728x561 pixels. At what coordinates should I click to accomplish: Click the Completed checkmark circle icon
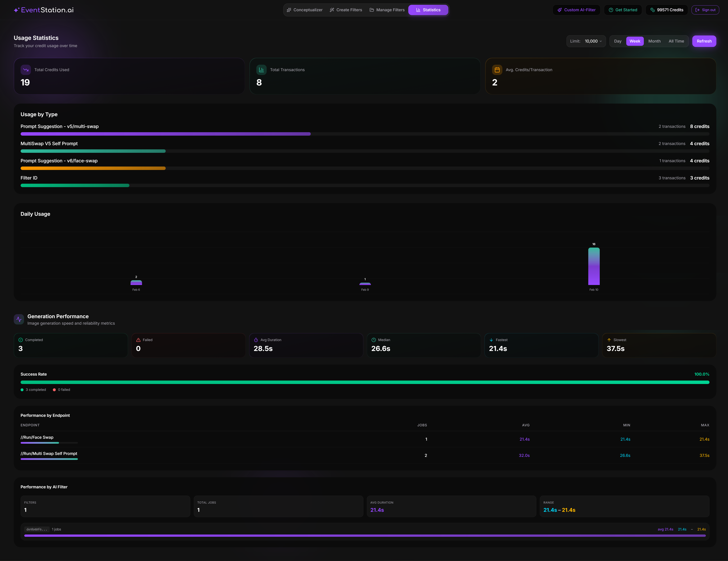(x=21, y=340)
